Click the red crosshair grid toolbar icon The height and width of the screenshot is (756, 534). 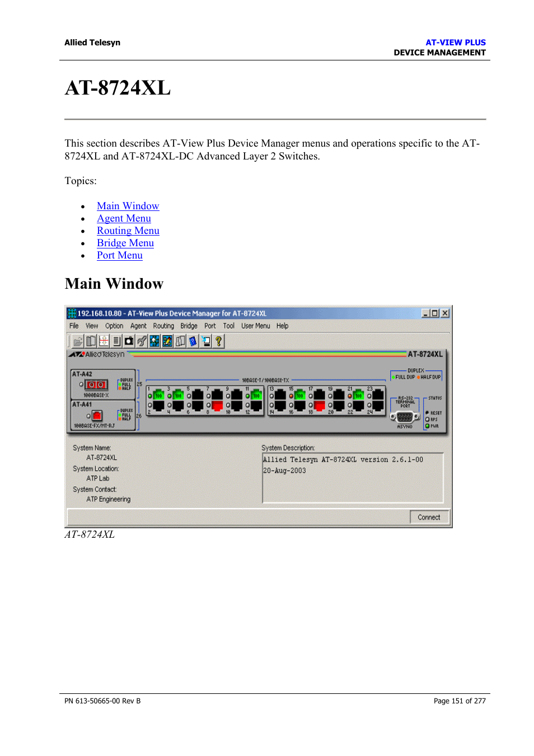click(104, 341)
